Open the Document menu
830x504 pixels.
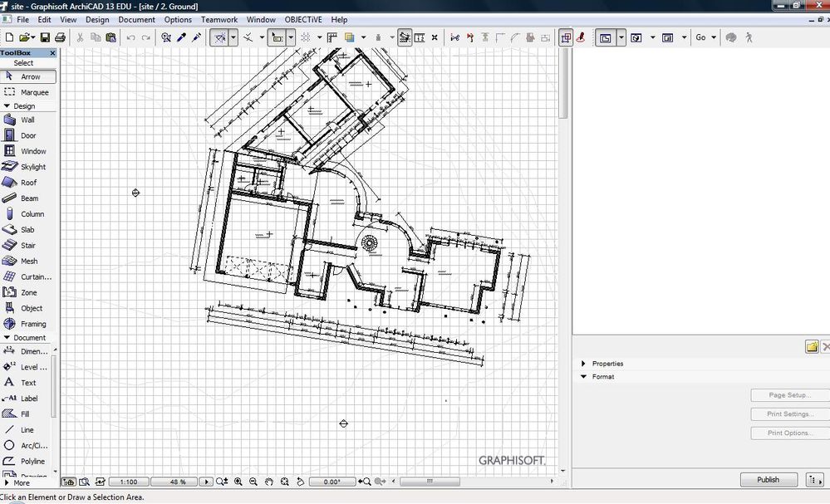[x=136, y=20]
